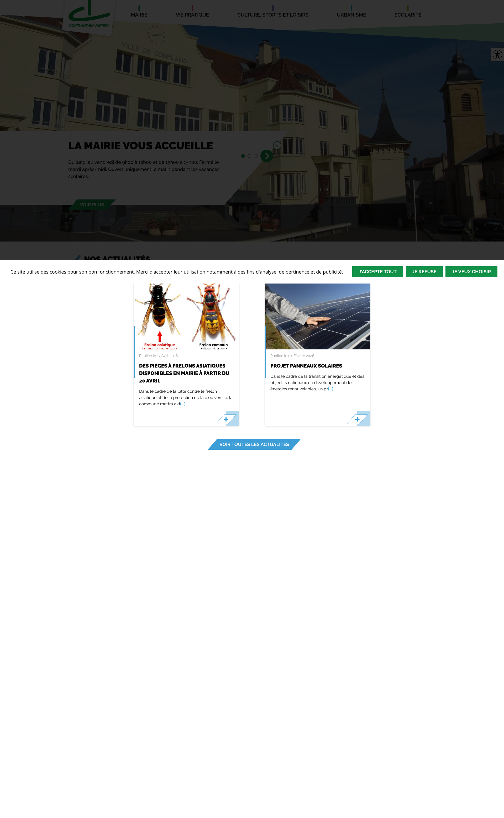
Task: Expand the solar article excerpt ellipsis
Action: coord(331,389)
